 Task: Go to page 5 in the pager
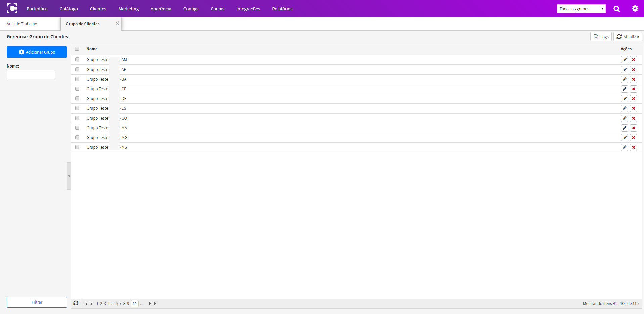click(112, 304)
